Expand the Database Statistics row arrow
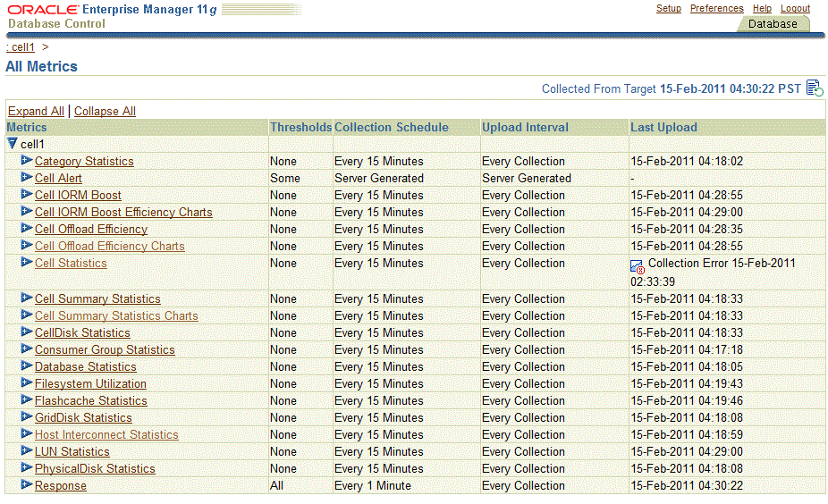828x504 pixels. pos(27,366)
